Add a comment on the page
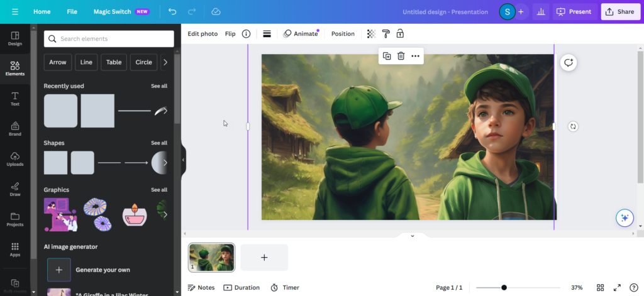 [x=569, y=62]
